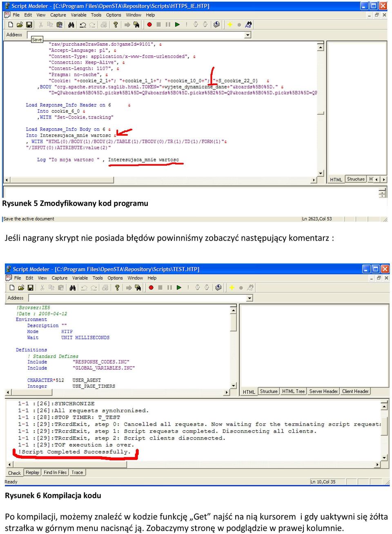
Task: Click "Definitions" keyword in TEST.HTP script
Action: 31,350
